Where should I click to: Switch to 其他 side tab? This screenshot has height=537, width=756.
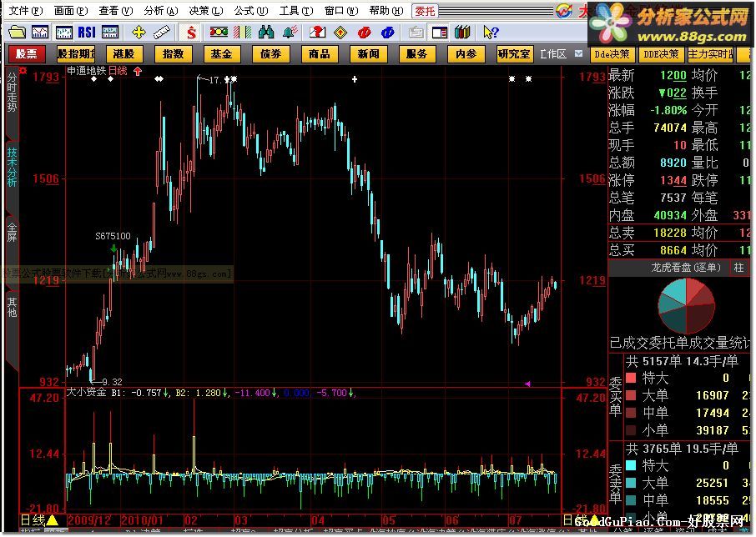12,307
